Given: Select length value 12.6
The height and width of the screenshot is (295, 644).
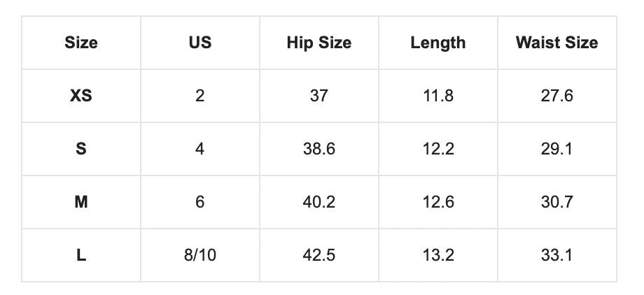Looking at the screenshot, I should [438, 202].
